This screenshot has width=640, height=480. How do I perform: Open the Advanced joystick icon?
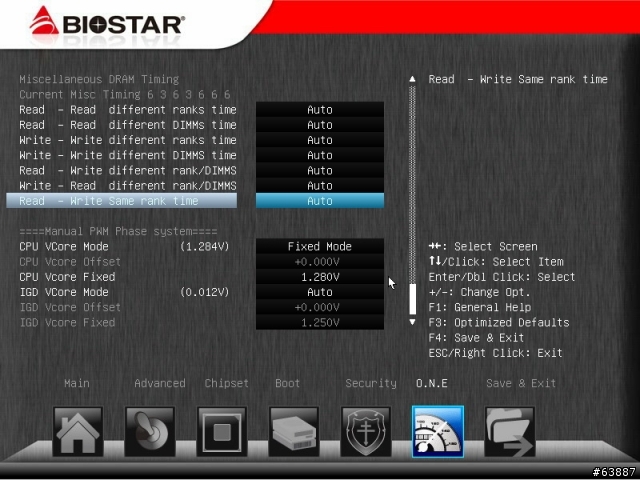[150, 431]
